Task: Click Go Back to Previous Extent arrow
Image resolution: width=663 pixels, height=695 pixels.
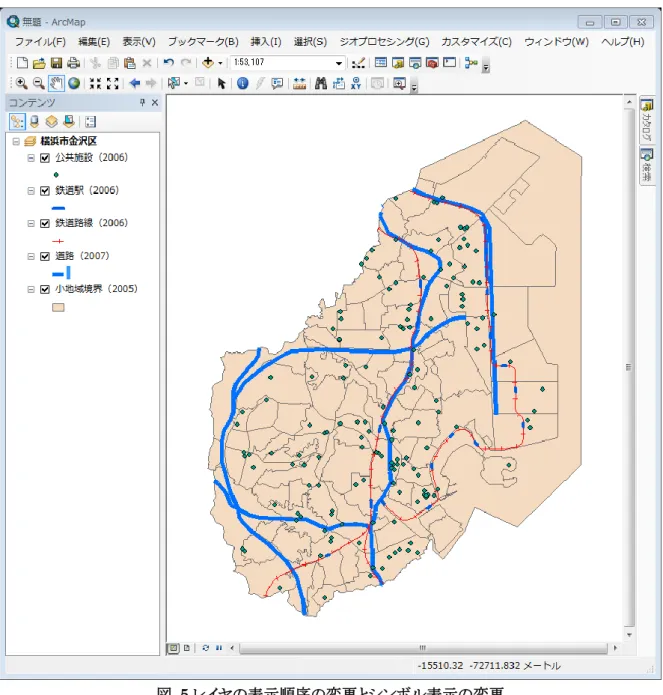Action: tap(135, 83)
